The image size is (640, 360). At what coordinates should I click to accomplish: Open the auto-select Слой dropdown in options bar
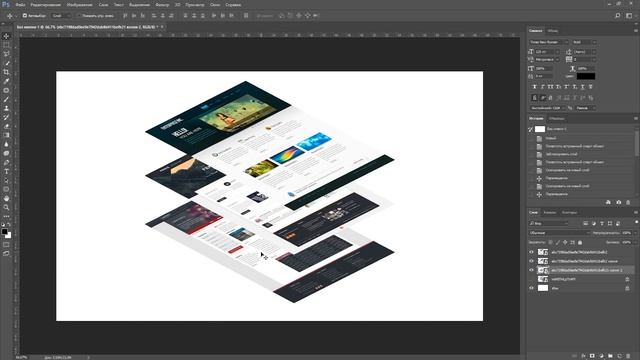[61, 16]
